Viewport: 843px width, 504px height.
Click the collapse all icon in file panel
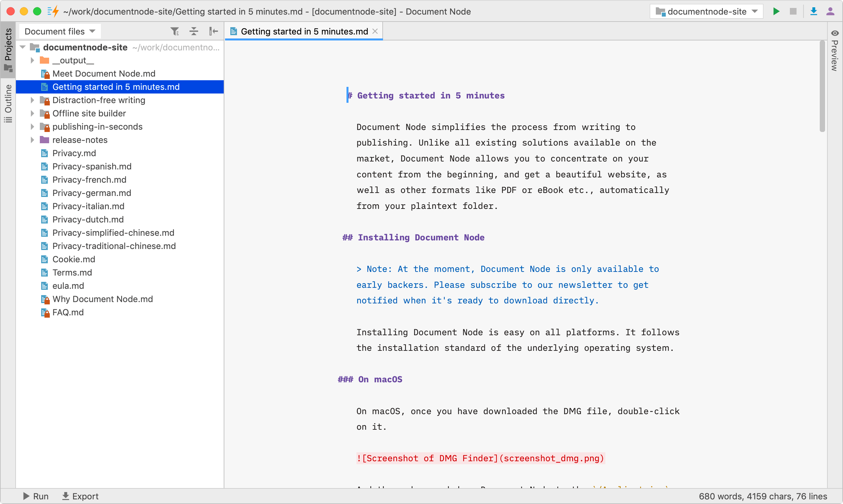click(194, 31)
